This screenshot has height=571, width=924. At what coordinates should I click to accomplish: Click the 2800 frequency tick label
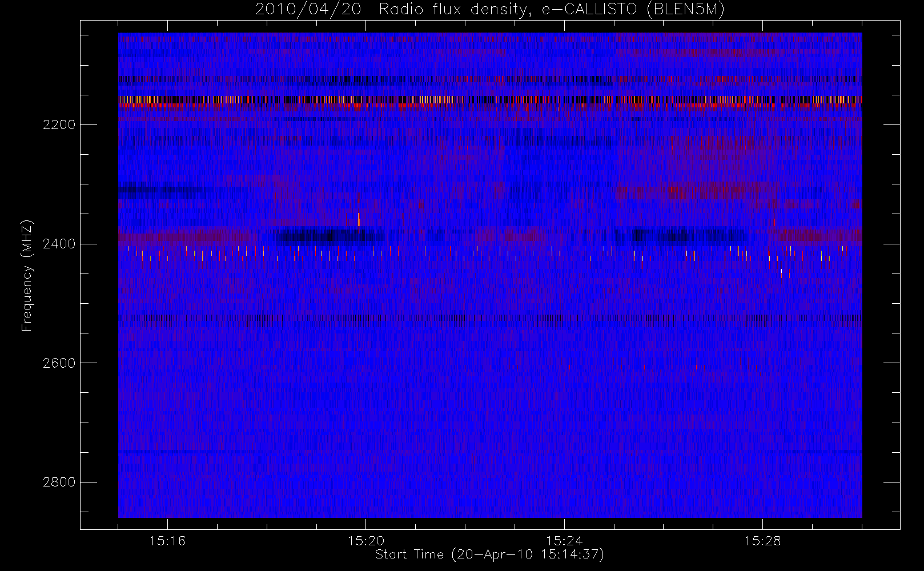59,482
